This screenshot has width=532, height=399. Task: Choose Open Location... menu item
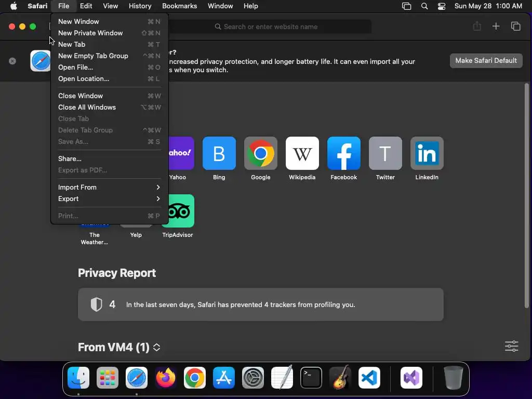point(109,79)
